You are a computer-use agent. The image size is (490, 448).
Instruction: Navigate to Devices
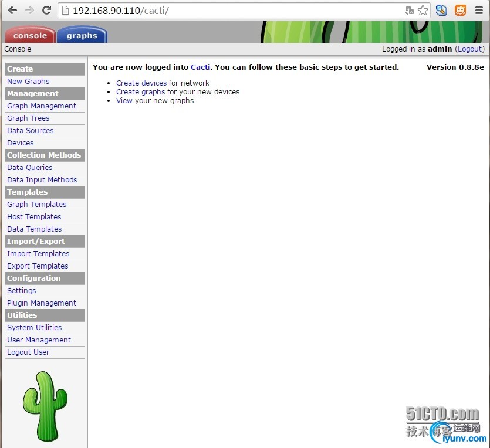click(21, 142)
